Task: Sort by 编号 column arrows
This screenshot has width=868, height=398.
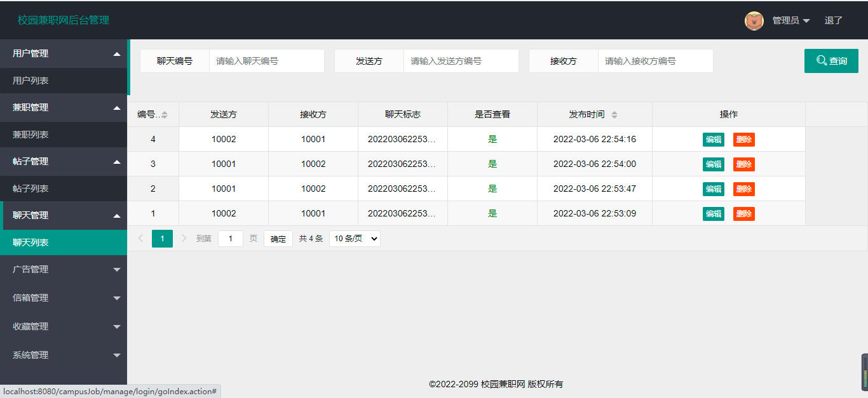Action: [x=165, y=115]
